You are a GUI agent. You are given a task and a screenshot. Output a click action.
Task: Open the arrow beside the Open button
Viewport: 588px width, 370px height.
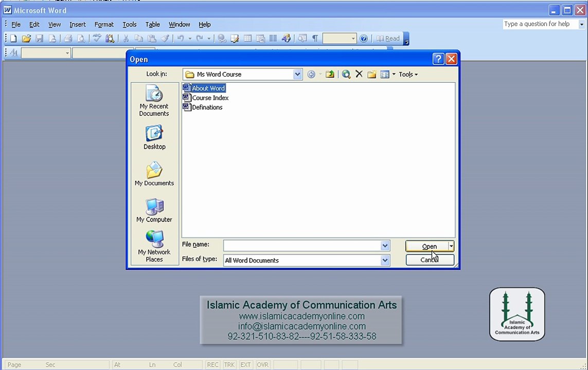451,246
